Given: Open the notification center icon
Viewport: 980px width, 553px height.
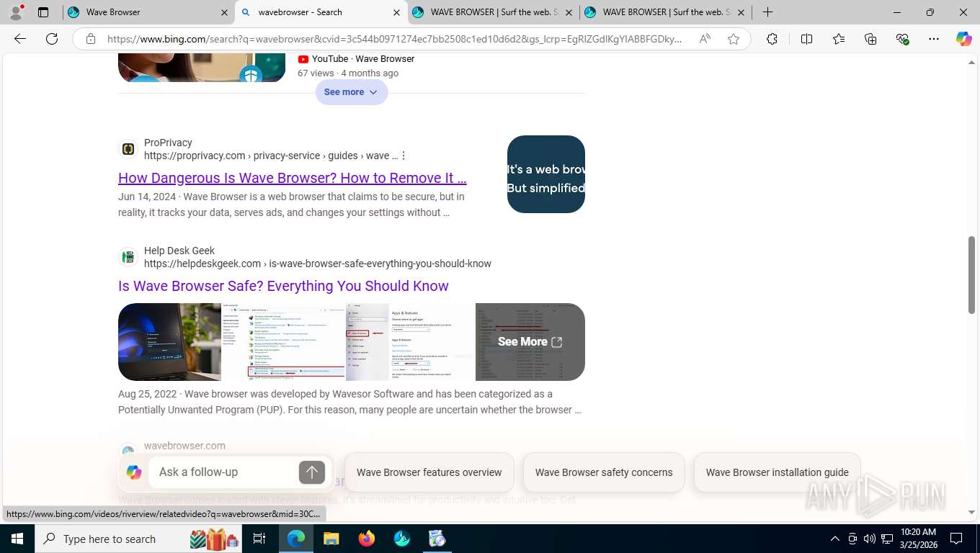Looking at the screenshot, I should (x=956, y=539).
